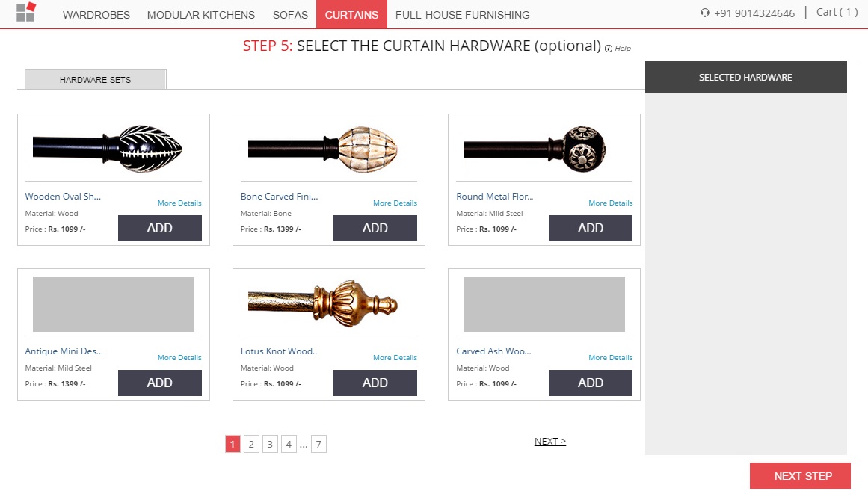Go to page 2 of hardware
Viewport: 868px width, 497px height.
(x=251, y=445)
